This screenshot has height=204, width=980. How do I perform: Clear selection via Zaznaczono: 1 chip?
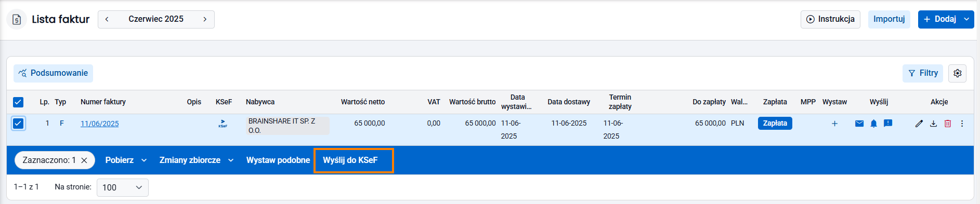84,160
